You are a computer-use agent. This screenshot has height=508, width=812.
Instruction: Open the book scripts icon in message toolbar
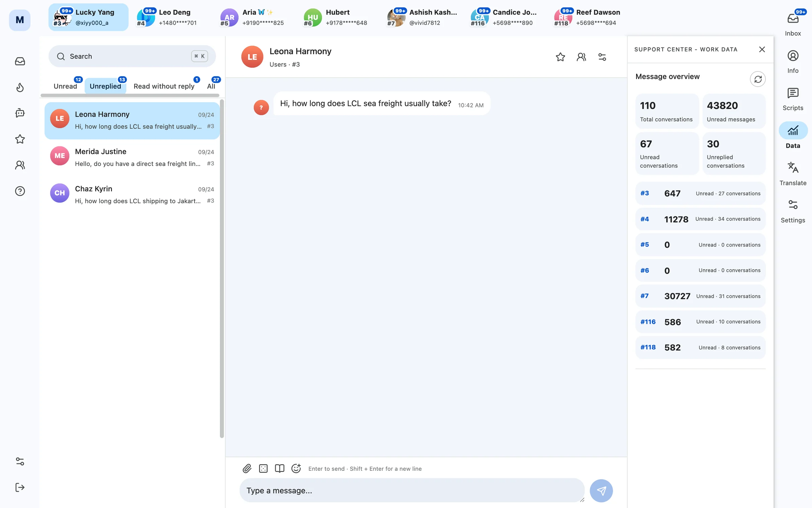(279, 468)
